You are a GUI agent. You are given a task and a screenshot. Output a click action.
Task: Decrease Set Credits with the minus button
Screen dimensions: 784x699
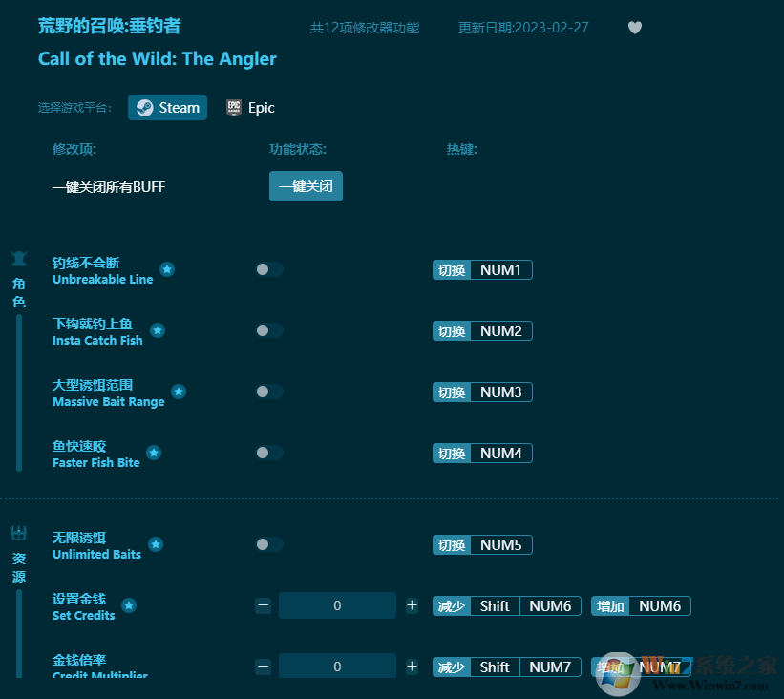(x=263, y=605)
